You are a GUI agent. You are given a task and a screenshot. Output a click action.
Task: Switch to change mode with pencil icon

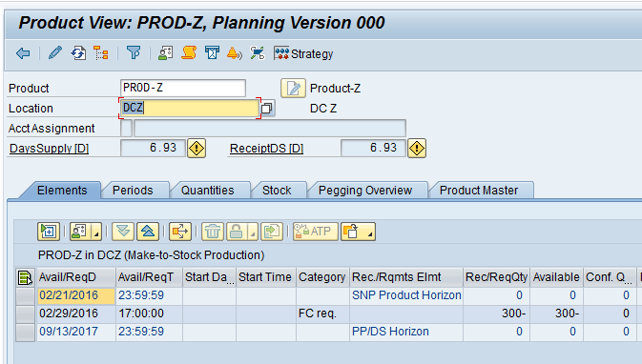click(55, 53)
